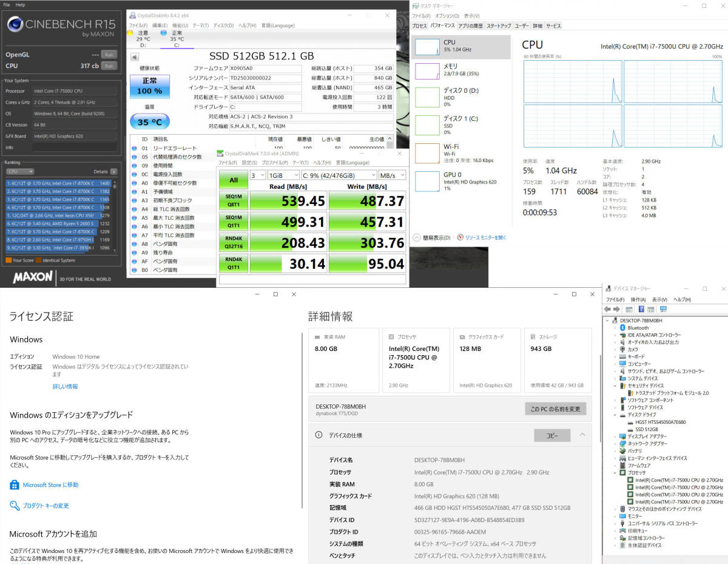Click the blue 正常 status icon for drive C:
The width and height of the screenshot is (728, 564).
tap(164, 33)
